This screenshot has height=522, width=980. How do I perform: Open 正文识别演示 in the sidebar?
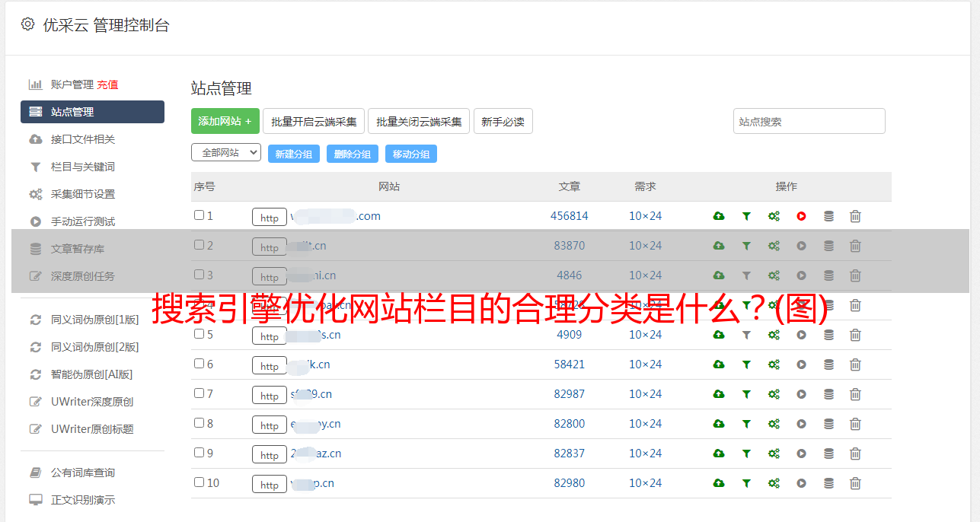click(x=83, y=500)
